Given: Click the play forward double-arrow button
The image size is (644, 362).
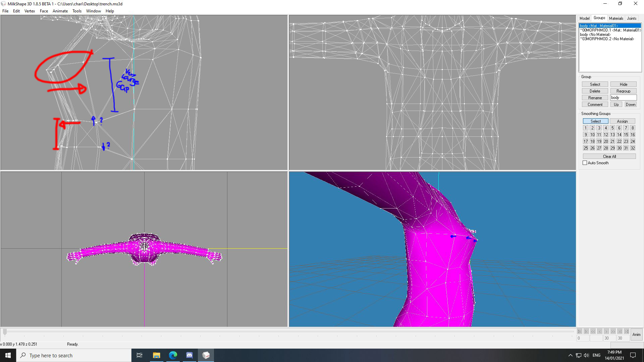Looking at the screenshot, I should (x=613, y=331).
